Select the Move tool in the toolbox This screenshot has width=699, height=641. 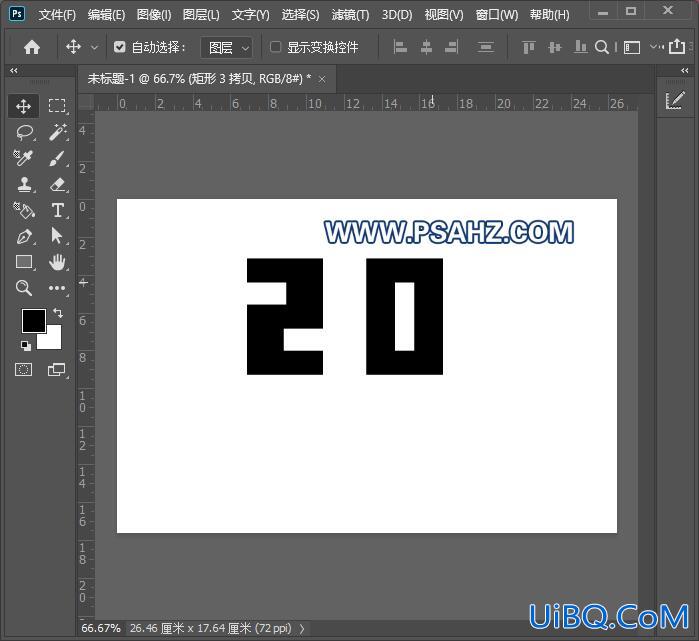(x=23, y=106)
